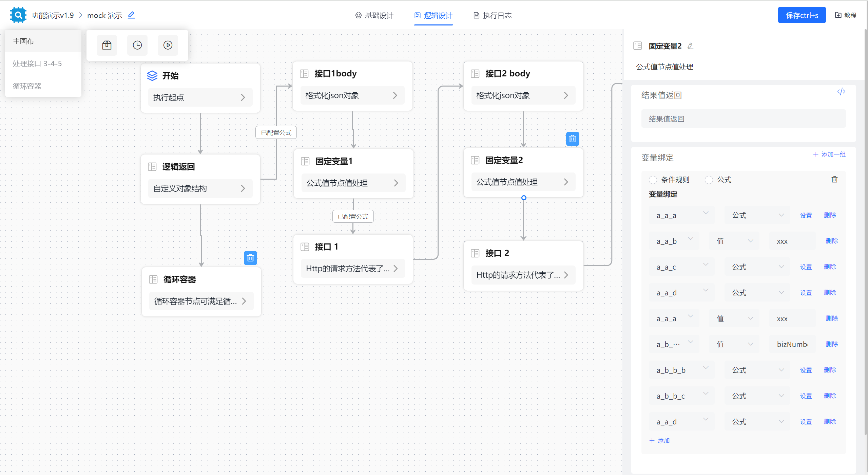Image resolution: width=868 pixels, height=475 pixels.
Task: Click the trash icon above the 循环容器 node
Action: point(250,258)
